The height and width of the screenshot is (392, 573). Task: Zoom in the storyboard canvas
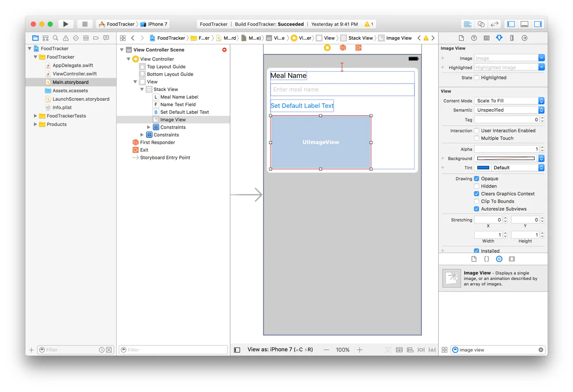coord(359,350)
